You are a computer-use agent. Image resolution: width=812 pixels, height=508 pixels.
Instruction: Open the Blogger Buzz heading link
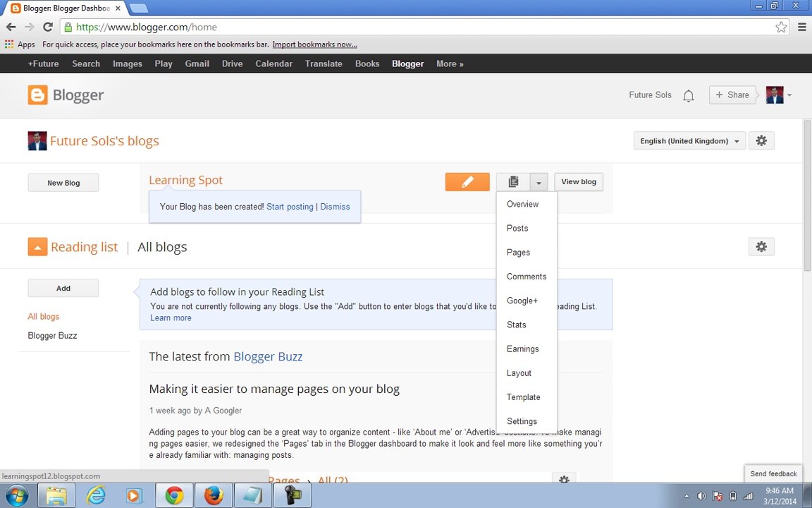(x=268, y=356)
